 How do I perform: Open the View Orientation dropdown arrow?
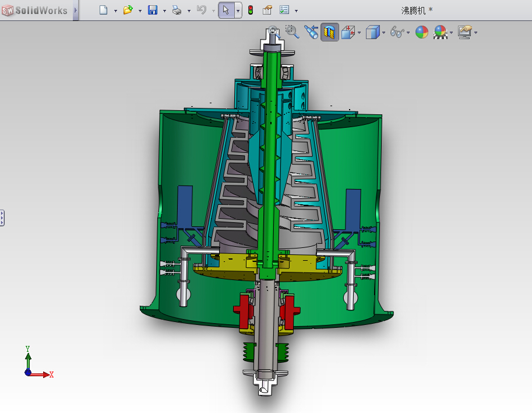pos(359,33)
